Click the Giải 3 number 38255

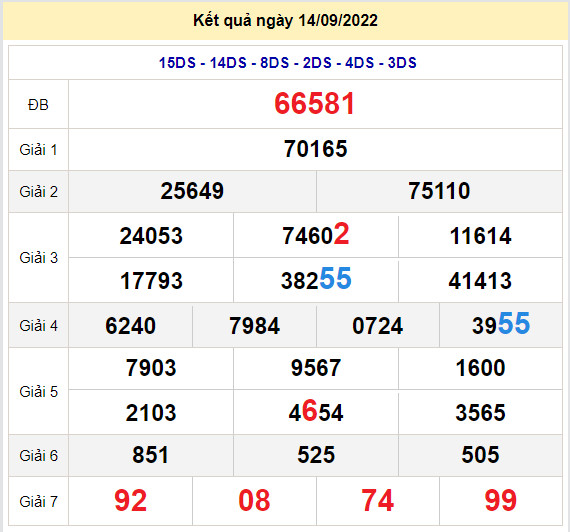pos(316,279)
